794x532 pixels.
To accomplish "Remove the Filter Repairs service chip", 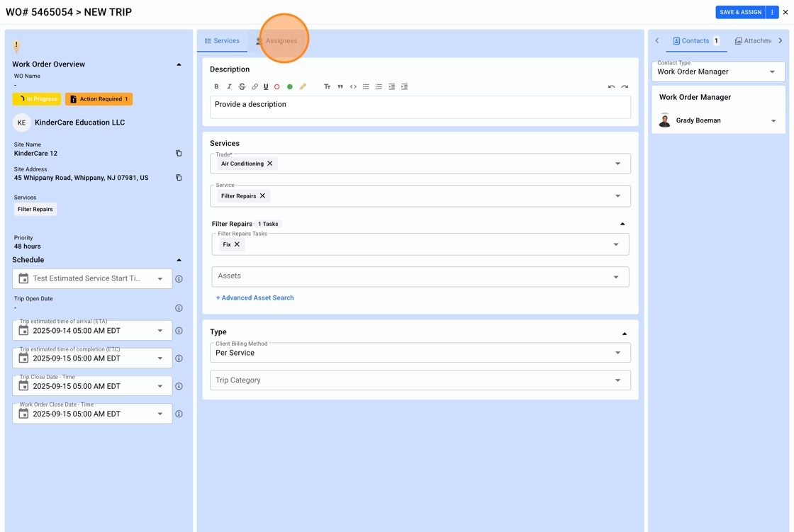I will point(262,196).
